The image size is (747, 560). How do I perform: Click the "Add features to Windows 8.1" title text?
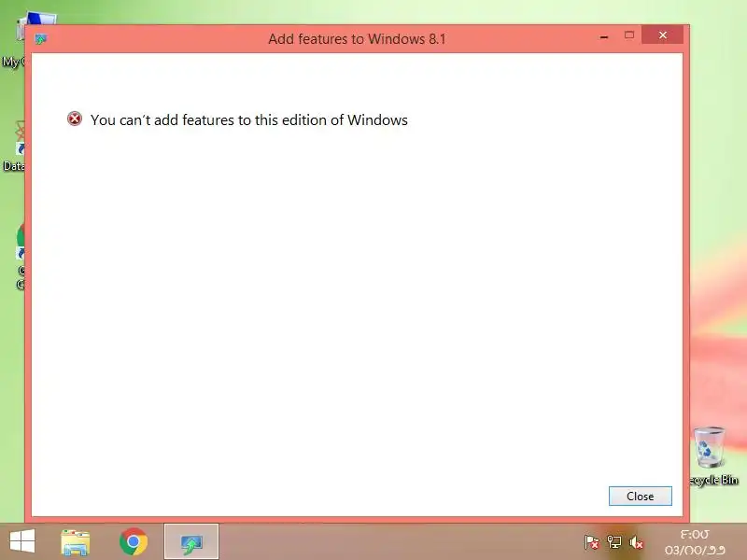tap(357, 38)
